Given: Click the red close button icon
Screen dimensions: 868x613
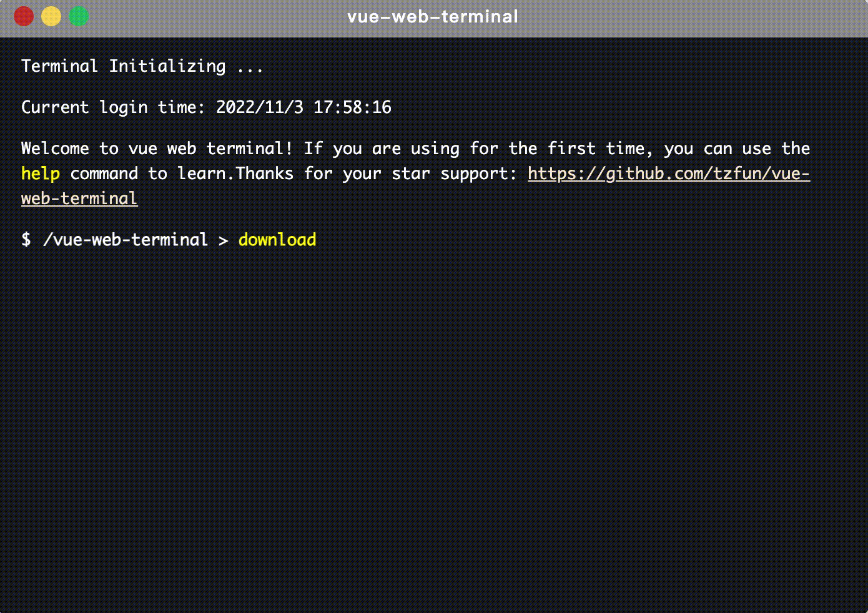Looking at the screenshot, I should tap(23, 17).
